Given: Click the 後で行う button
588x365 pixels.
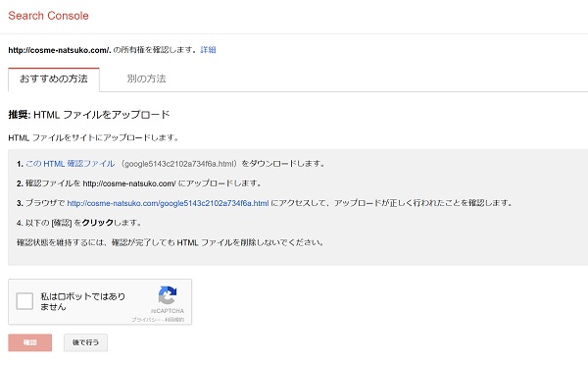Looking at the screenshot, I should click(x=85, y=342).
